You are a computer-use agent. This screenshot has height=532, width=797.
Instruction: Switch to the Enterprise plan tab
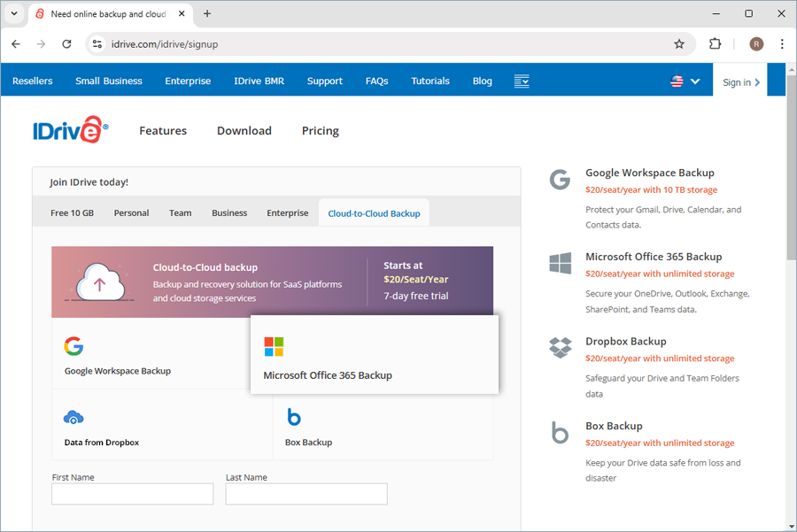[288, 213]
